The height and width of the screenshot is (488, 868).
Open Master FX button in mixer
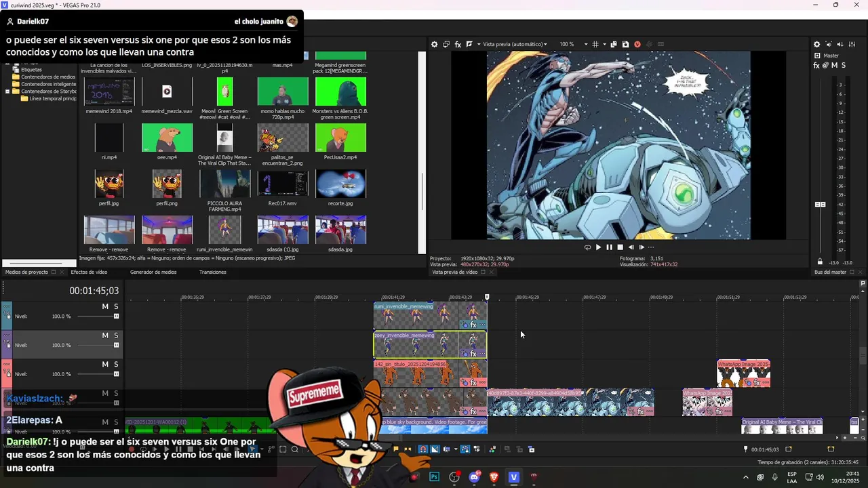816,65
